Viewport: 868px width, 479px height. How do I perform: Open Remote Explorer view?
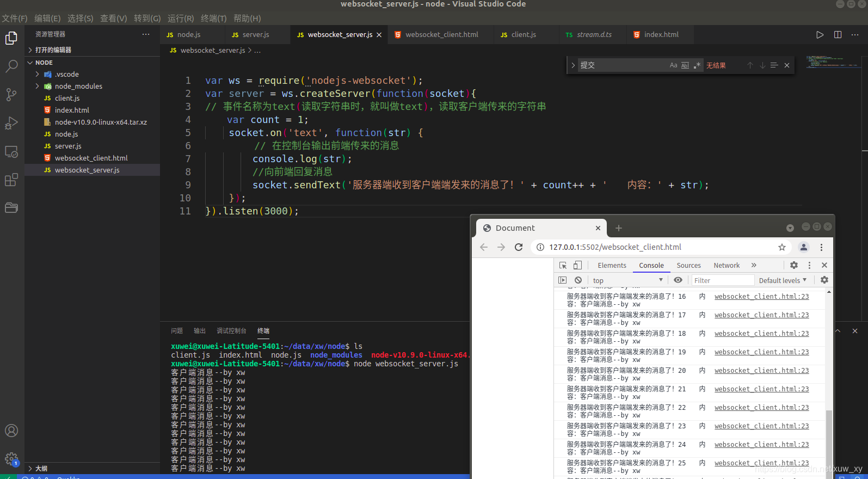click(11, 151)
